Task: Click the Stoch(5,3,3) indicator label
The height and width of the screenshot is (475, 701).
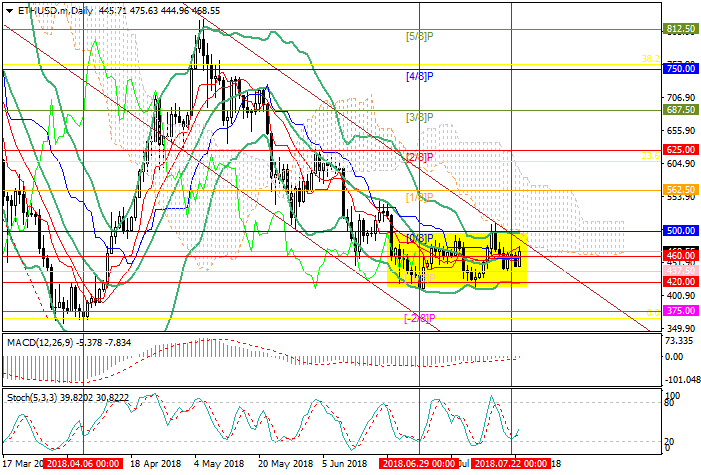Action: (32, 398)
